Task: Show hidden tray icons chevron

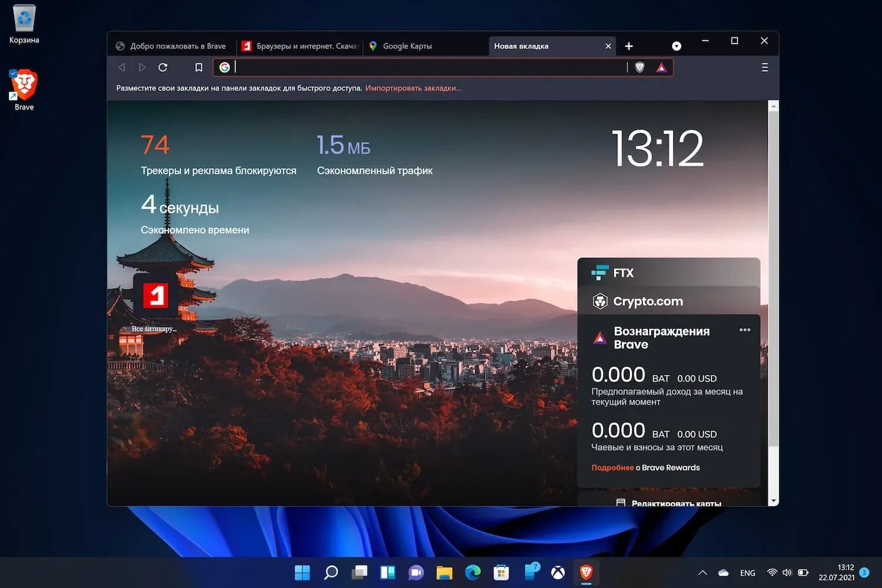Action: [x=702, y=573]
